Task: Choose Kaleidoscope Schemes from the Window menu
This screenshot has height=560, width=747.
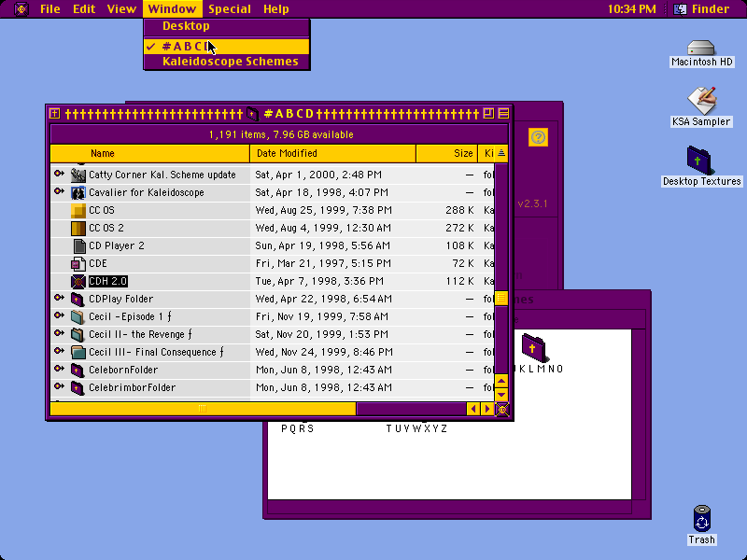Action: coord(227,62)
